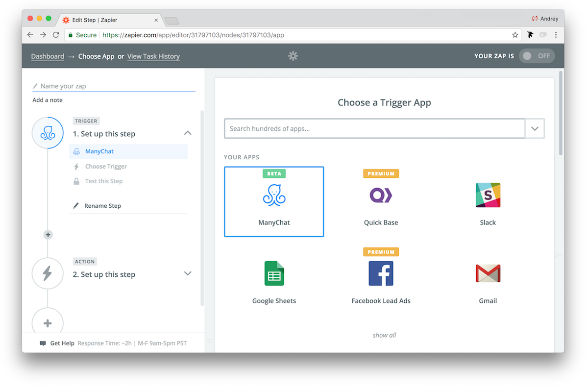Select the Facebook Lead Ads icon
This screenshot has height=392, width=588.
(x=381, y=273)
